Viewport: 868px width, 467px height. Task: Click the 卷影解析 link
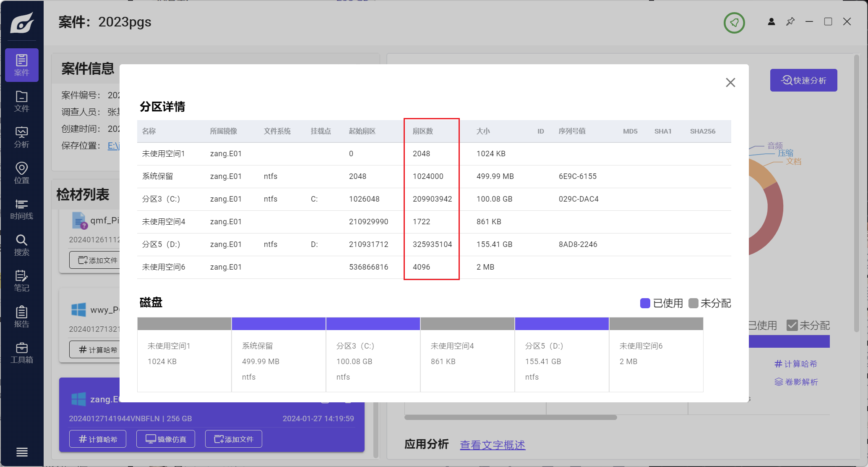click(796, 382)
